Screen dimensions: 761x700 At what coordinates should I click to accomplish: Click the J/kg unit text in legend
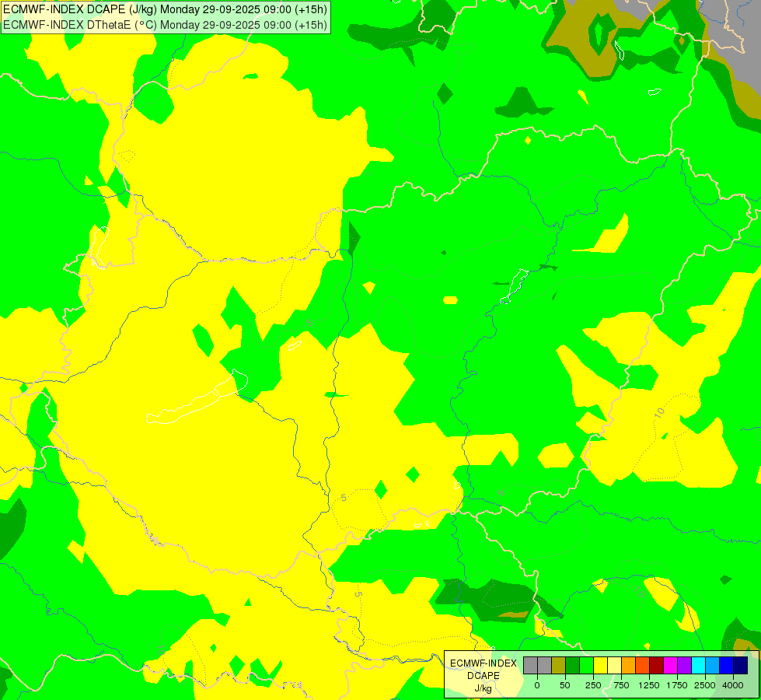coord(483,688)
